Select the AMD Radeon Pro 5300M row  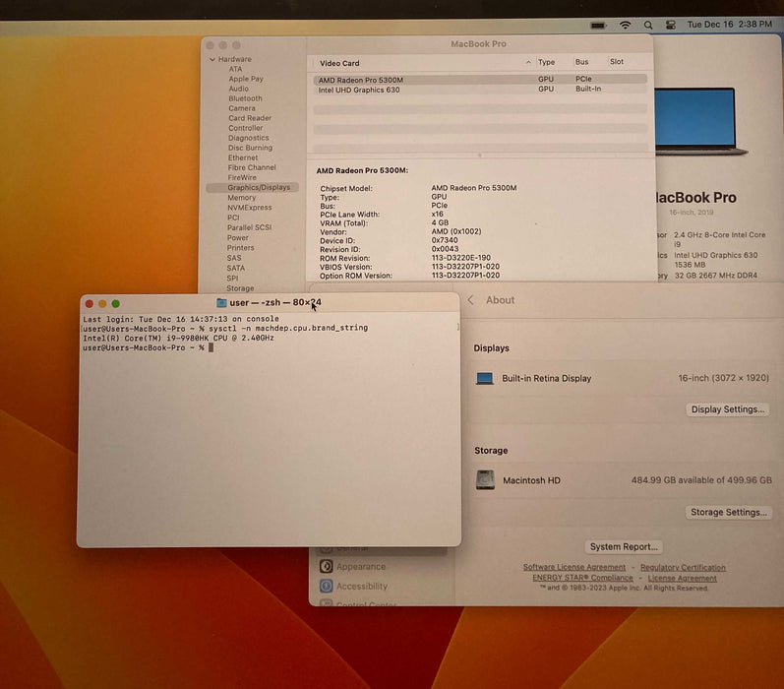coord(480,79)
